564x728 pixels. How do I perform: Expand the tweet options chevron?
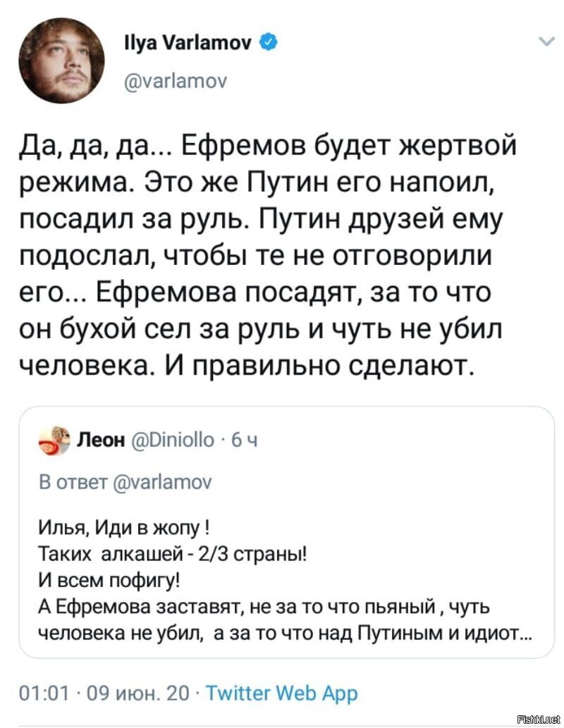[548, 42]
